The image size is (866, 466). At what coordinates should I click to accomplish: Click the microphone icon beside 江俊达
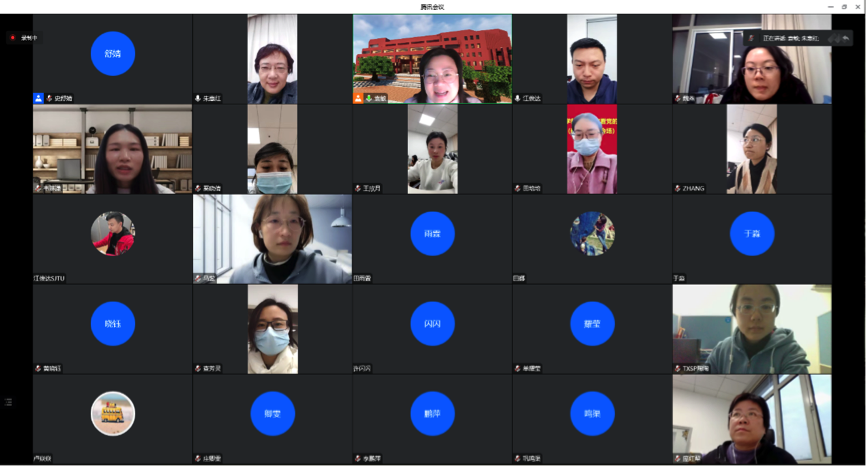tap(518, 99)
